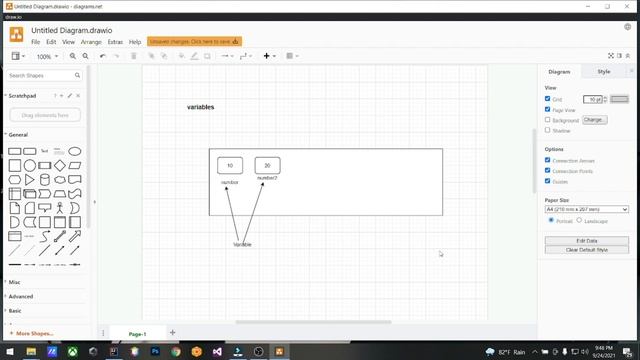Expand the Misc shapes section
Viewport: 640px width, 360px height.
(14, 282)
